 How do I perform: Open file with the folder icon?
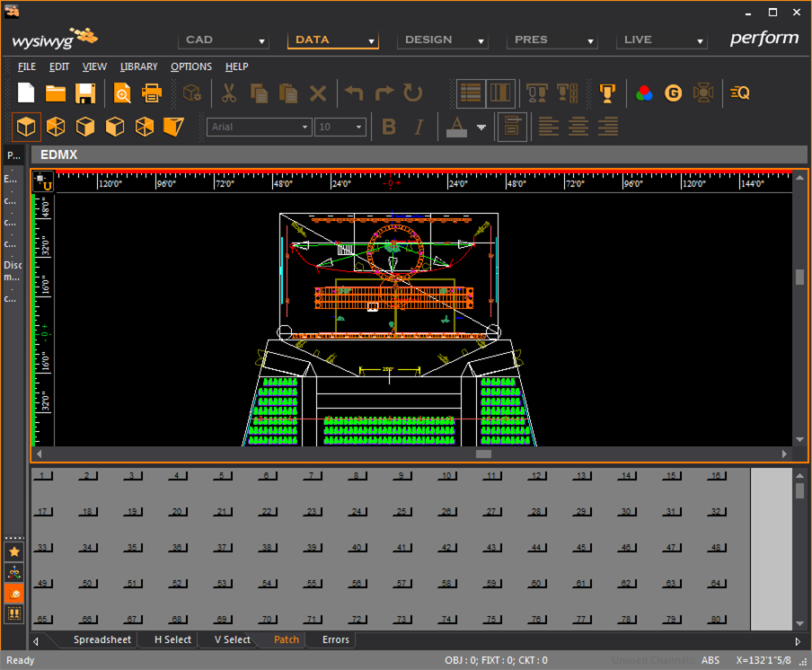[x=56, y=93]
